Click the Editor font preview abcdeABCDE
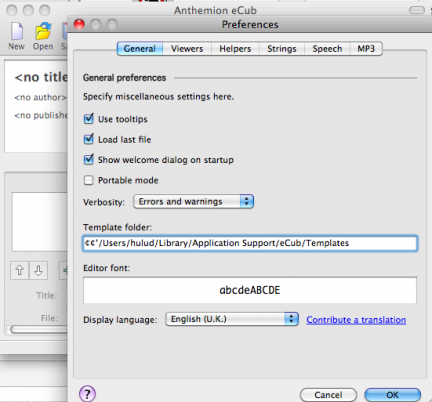 250,290
